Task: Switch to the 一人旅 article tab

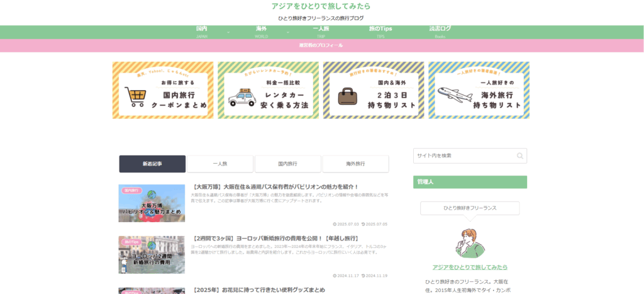Action: [x=220, y=164]
